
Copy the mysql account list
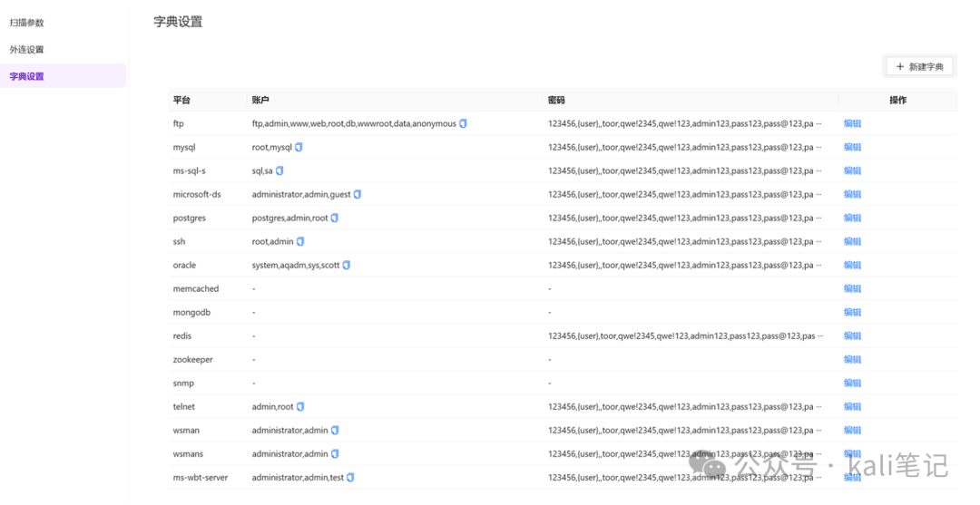pyautogui.click(x=299, y=147)
